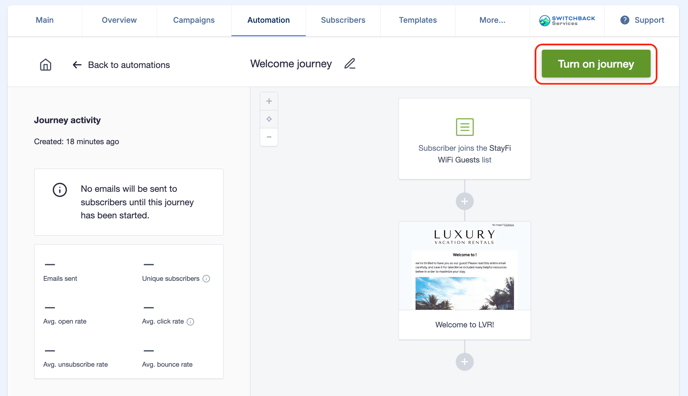This screenshot has height=396, width=688.
Task: Click the home icon
Action: coord(46,65)
